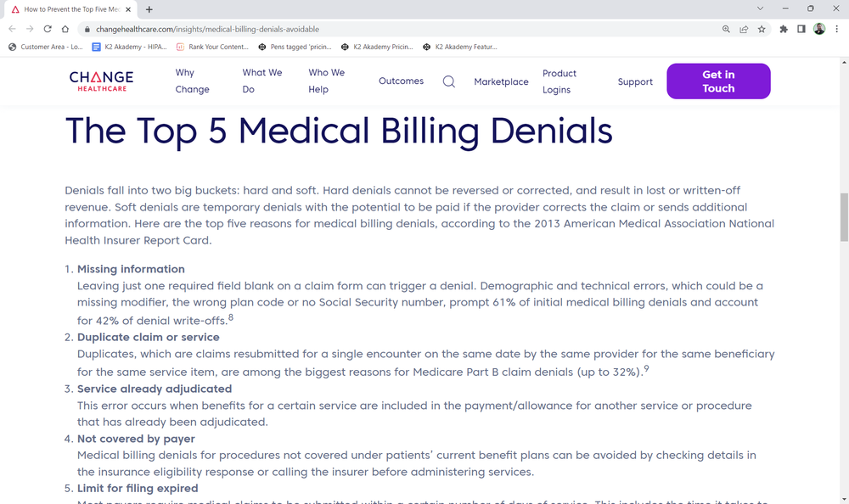Click the "Get in Touch" button
Image resolution: width=849 pixels, height=504 pixels.
[718, 81]
